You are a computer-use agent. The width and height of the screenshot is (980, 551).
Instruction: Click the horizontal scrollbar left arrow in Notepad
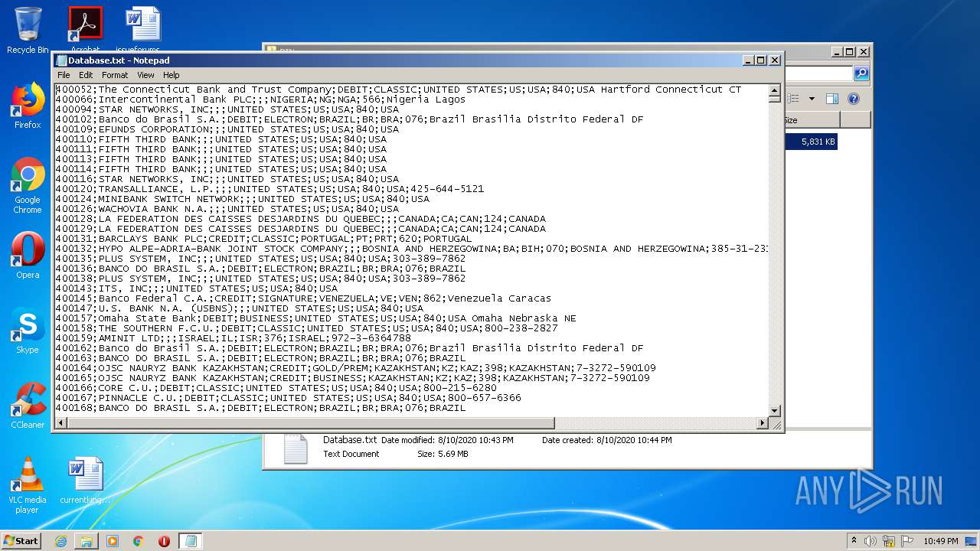60,423
